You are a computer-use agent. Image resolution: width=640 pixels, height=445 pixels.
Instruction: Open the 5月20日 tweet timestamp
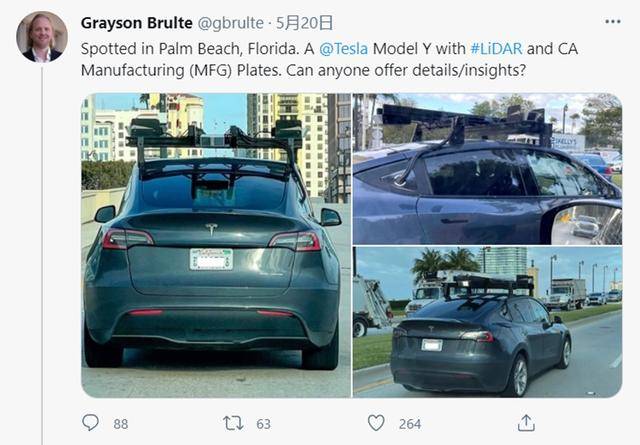(x=304, y=23)
